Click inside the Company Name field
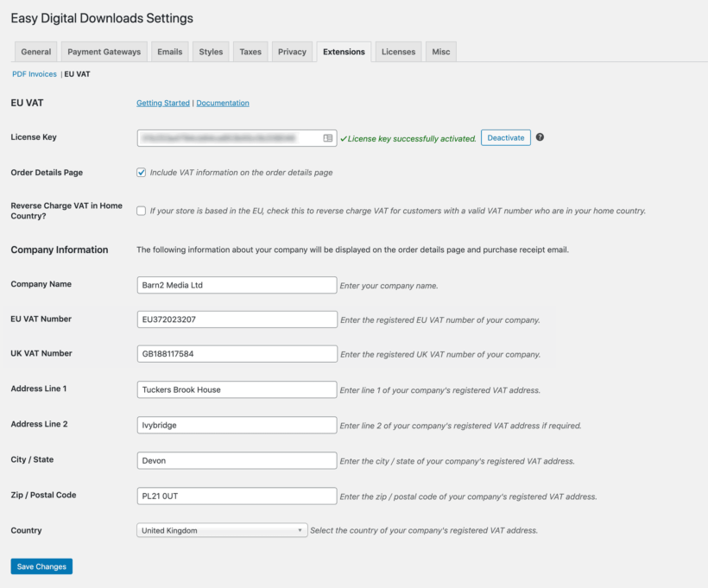 [x=237, y=285]
